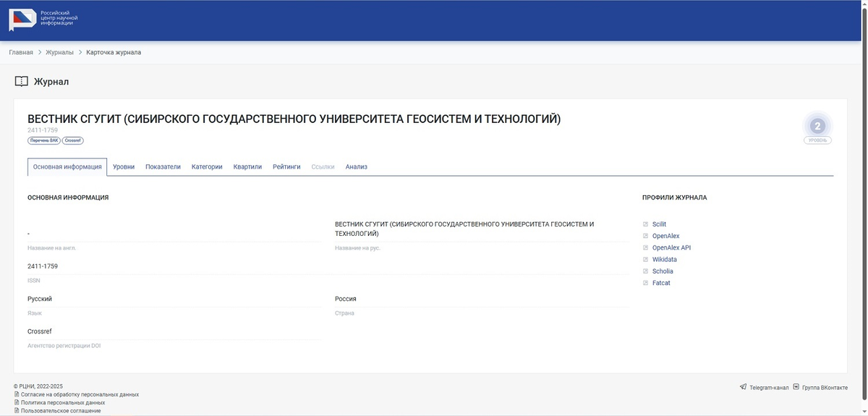Click the Россия country value

346,299
